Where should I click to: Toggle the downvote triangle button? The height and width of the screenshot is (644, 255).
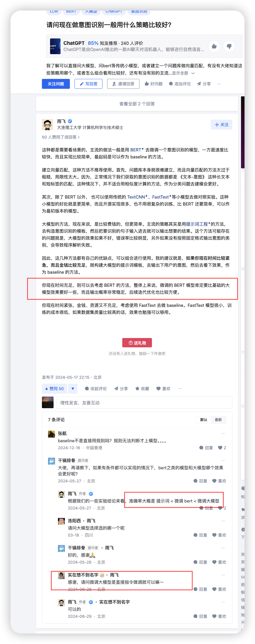pyautogui.click(x=73, y=389)
